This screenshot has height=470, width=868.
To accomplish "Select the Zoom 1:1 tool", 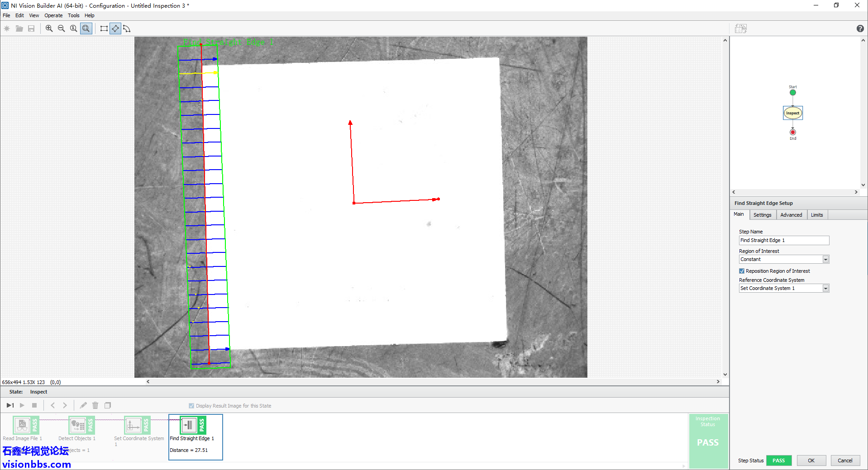I will coord(73,28).
